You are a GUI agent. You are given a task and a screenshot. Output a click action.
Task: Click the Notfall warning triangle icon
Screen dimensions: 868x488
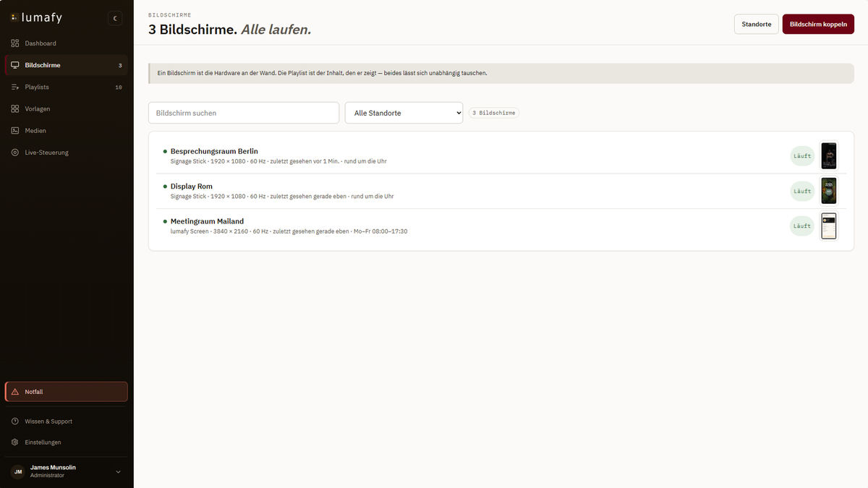(x=15, y=392)
